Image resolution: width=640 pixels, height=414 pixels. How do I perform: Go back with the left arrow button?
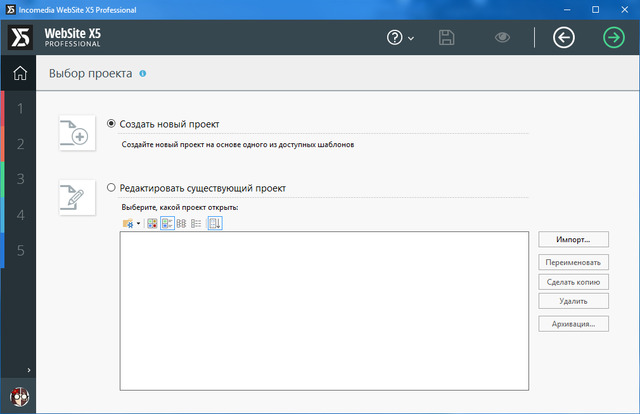tap(564, 38)
